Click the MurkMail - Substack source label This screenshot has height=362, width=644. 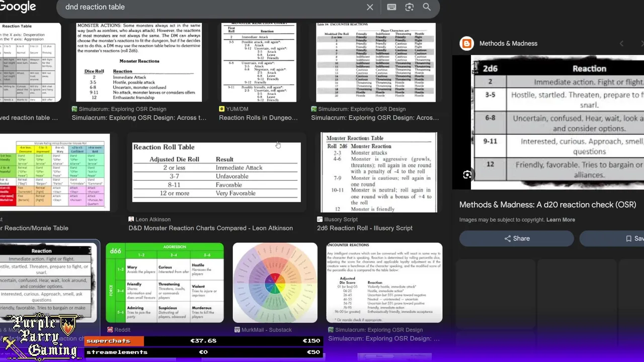click(267, 330)
